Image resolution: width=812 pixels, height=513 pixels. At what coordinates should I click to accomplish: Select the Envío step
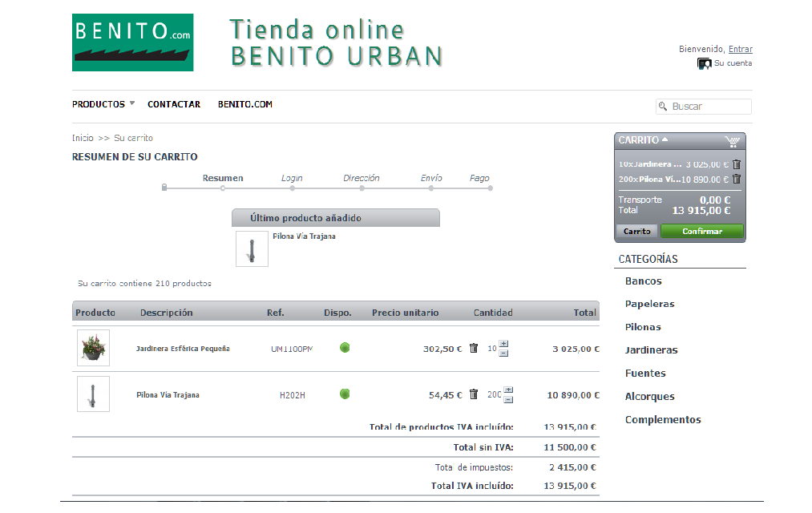(431, 178)
